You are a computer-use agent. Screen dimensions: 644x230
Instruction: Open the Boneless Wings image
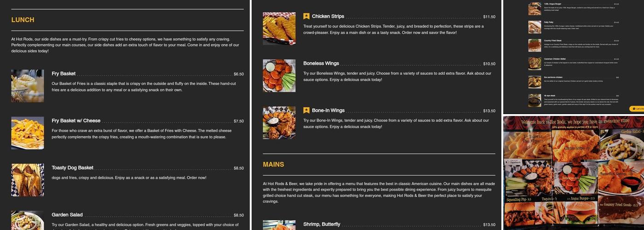[279, 75]
